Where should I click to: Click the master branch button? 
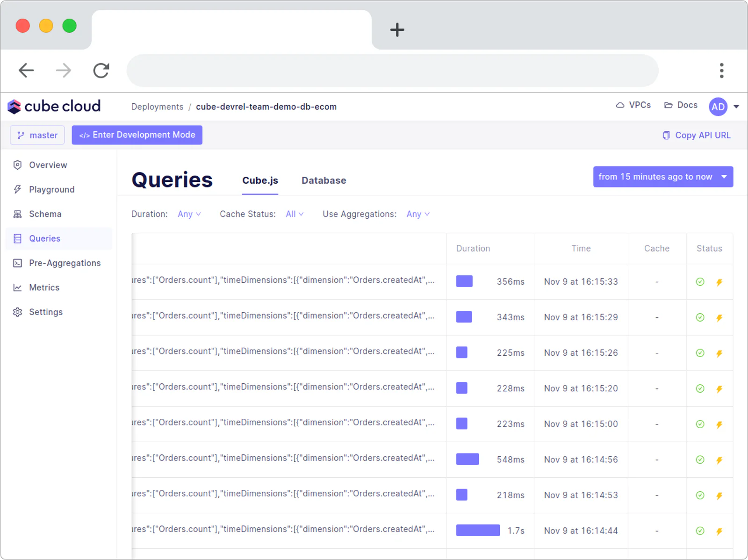click(37, 135)
